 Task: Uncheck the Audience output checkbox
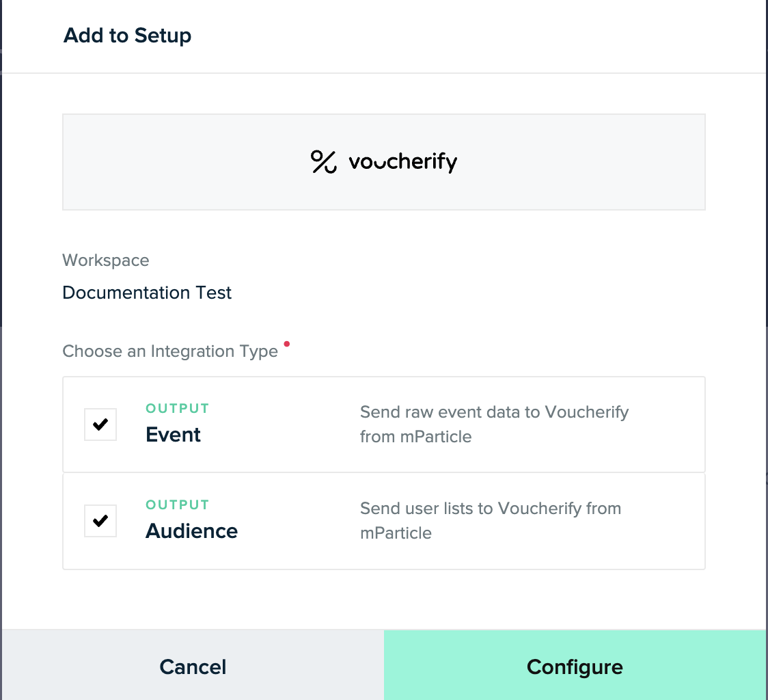(100, 521)
